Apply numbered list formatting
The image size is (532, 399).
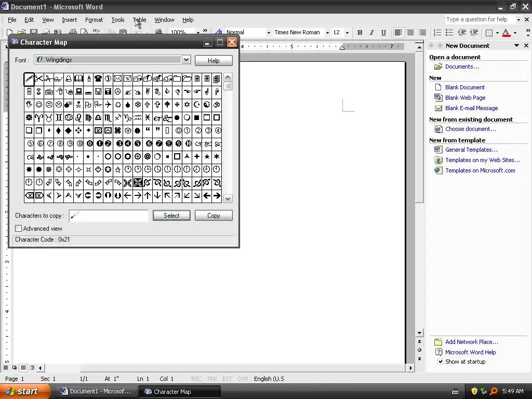(x=437, y=33)
